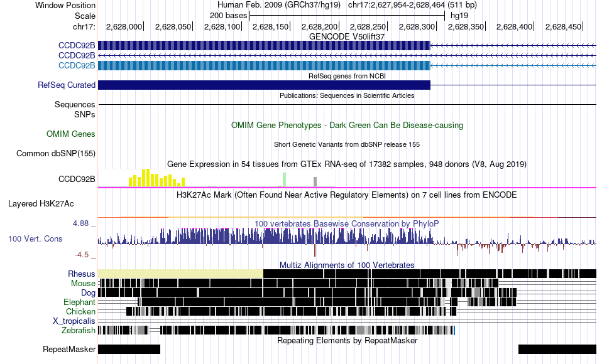Click the Rhesus alignment row label
The width and height of the screenshot is (597, 364).
[82, 274]
